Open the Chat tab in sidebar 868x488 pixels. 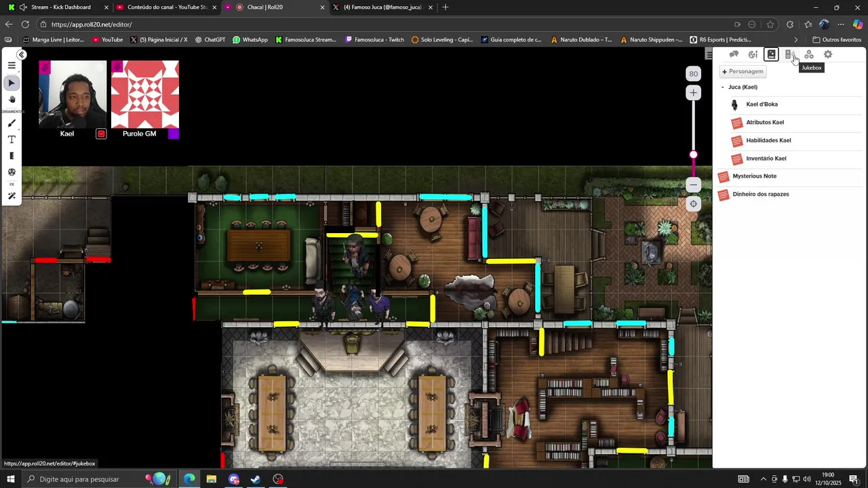(x=734, y=54)
